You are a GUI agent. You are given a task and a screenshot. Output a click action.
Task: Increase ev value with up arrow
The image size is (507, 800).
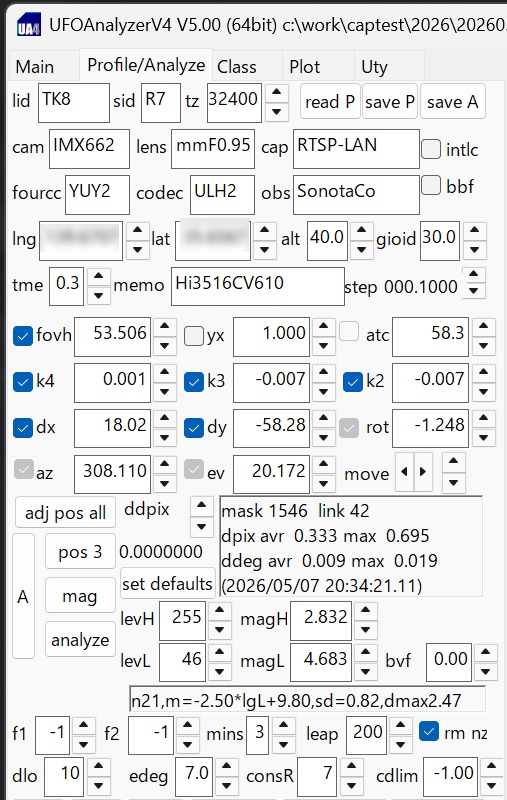pyautogui.click(x=323, y=464)
